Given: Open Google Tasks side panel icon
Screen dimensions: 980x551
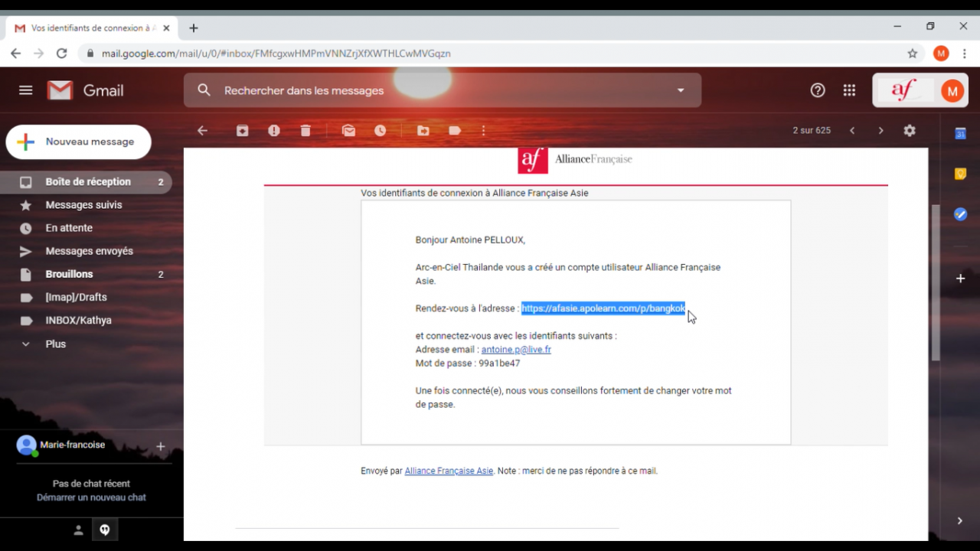Looking at the screenshot, I should (x=960, y=214).
